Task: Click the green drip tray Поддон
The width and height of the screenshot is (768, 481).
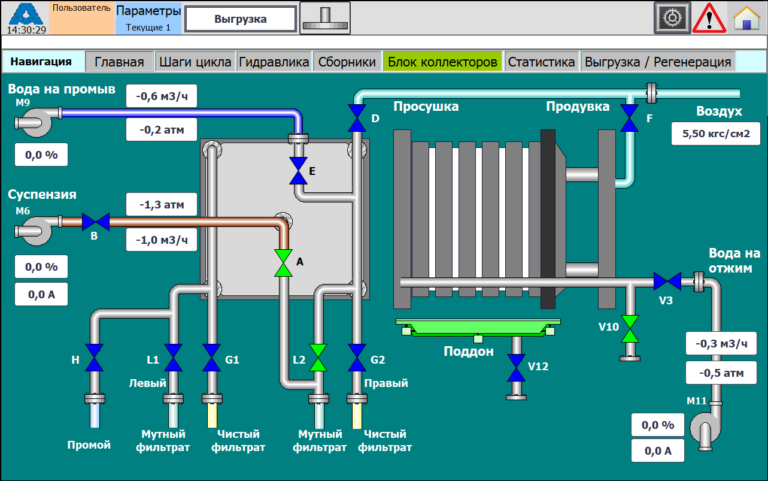Action: tap(474, 328)
